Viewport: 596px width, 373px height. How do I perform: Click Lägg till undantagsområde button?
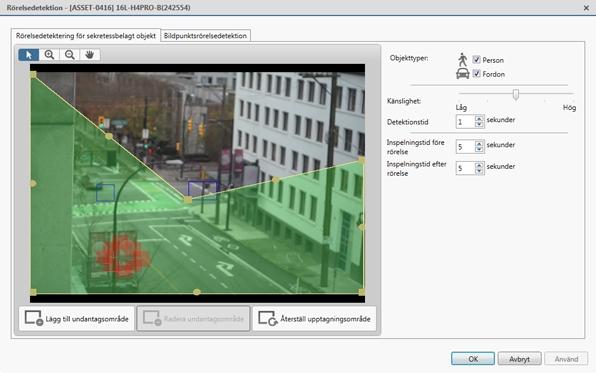pos(76,319)
